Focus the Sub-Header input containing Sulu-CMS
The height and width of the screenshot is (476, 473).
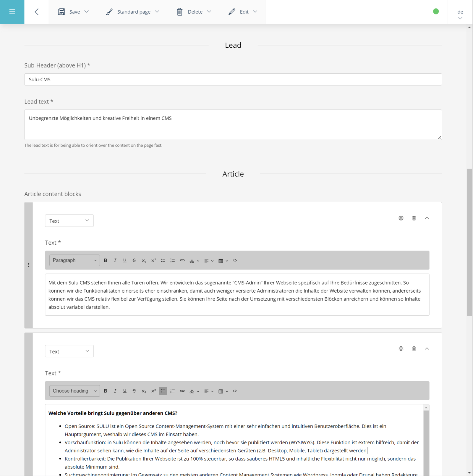point(233,79)
